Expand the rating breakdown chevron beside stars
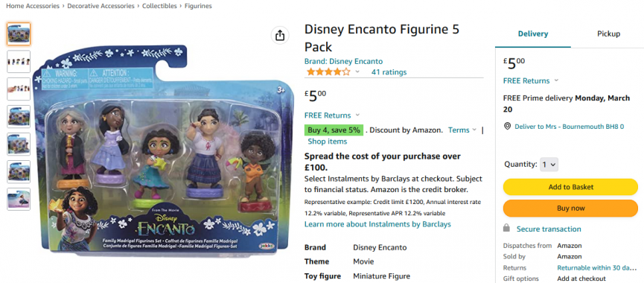644x283 pixels. pyautogui.click(x=357, y=72)
